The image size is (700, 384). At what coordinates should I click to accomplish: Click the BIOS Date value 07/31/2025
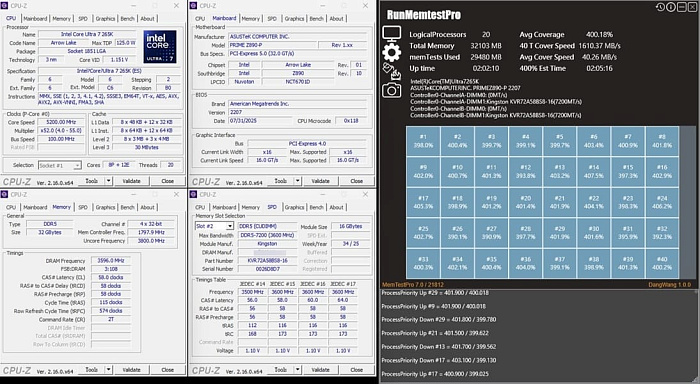pos(260,121)
